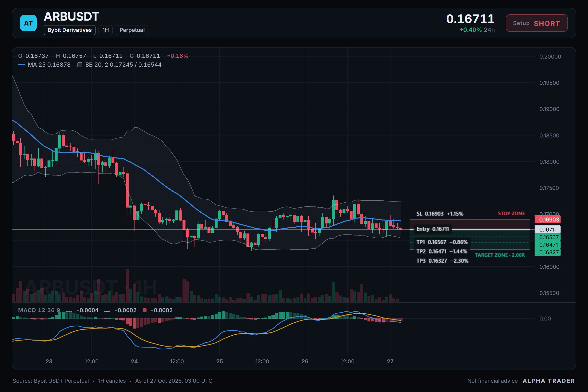Click the green 0.16567 price axis tag
The height and width of the screenshot is (392, 588).
(548, 237)
